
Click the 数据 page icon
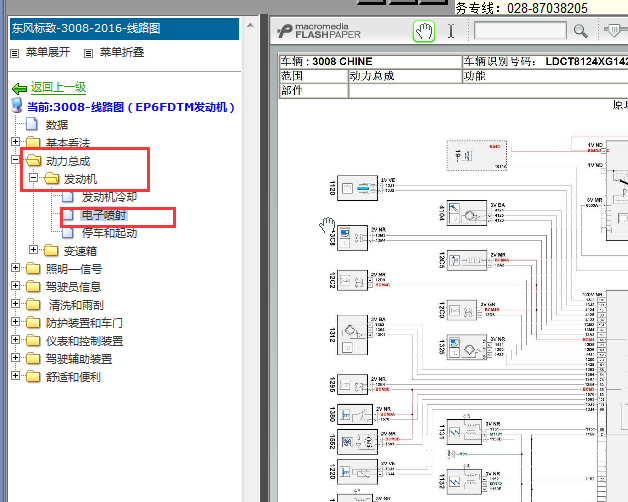32,124
